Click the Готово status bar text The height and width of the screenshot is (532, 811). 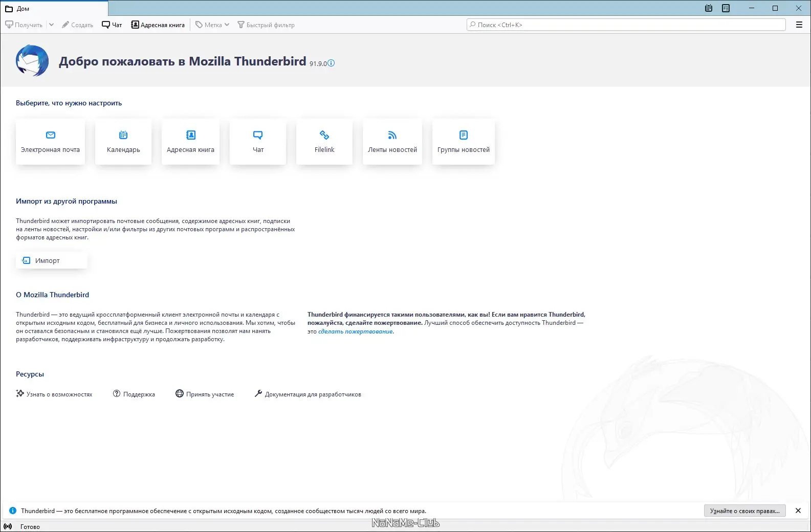pyautogui.click(x=30, y=526)
